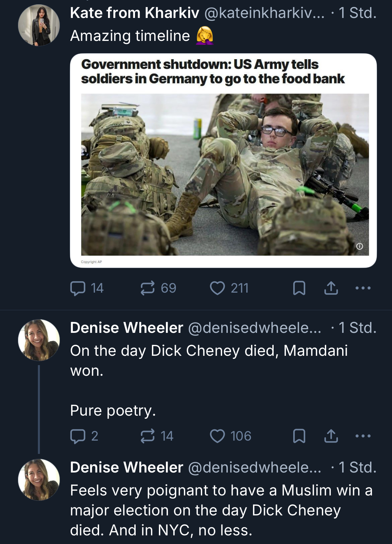Like Denise Wheeler's Pure poetry tweet
This screenshot has height=544, width=392.
coord(217,436)
